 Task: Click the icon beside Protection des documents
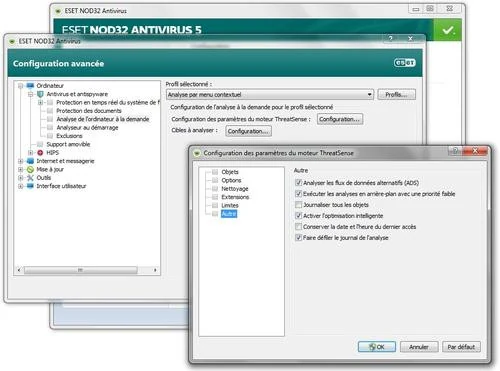tap(50, 111)
